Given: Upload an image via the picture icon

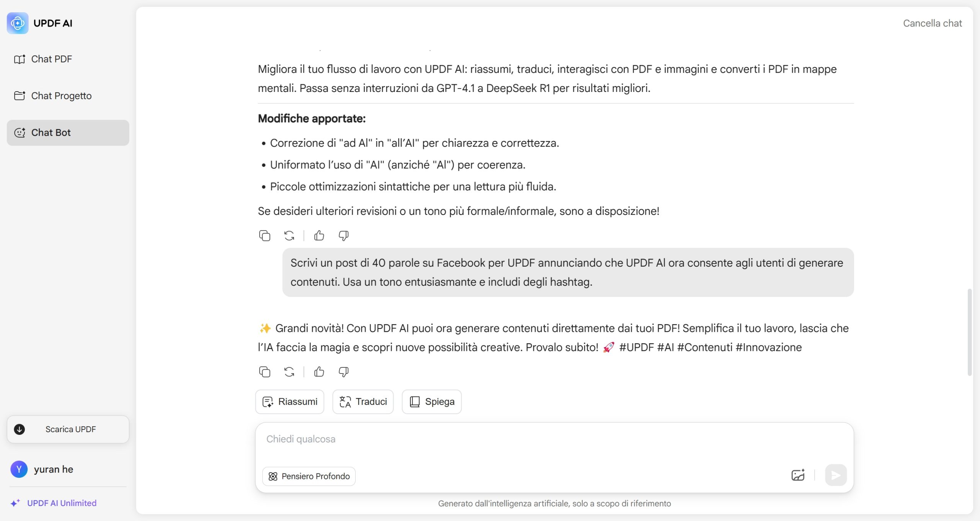Looking at the screenshot, I should [x=798, y=475].
